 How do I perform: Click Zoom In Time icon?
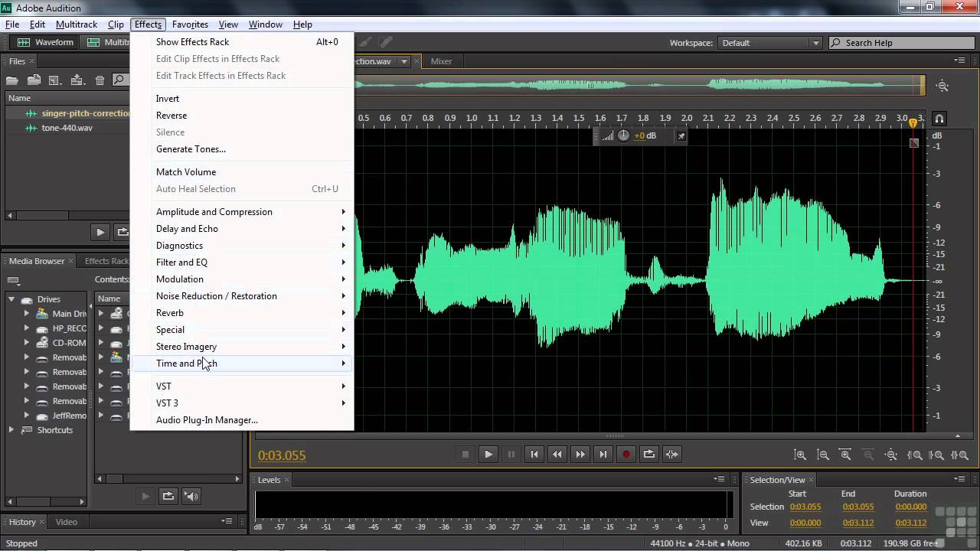[x=846, y=455]
